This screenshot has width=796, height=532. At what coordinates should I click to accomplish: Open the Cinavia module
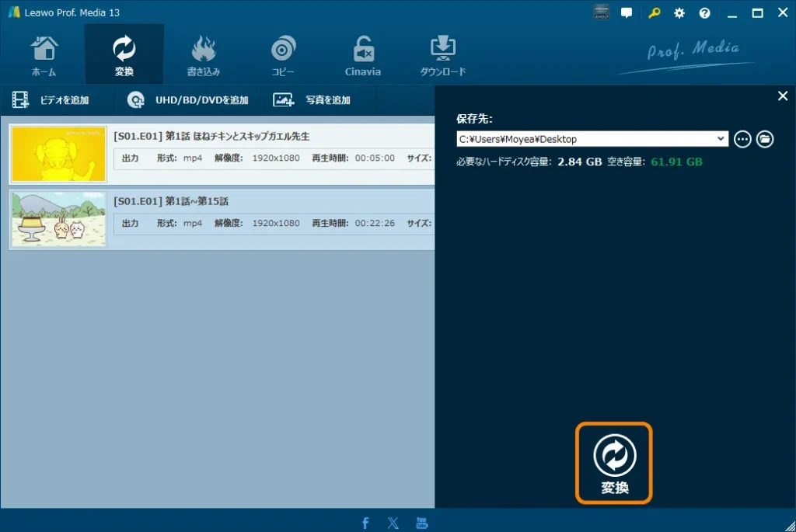pos(362,53)
